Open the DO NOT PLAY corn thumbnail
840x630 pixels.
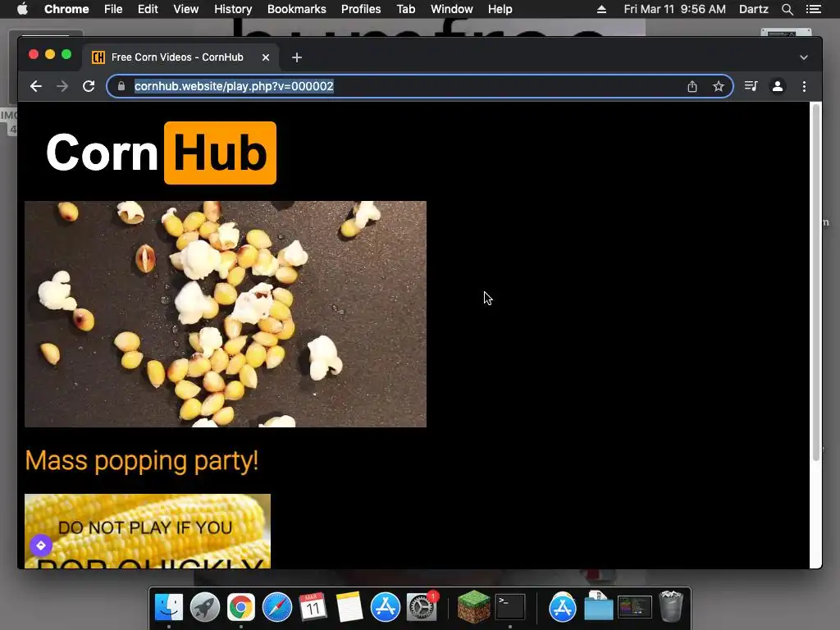tap(148, 531)
